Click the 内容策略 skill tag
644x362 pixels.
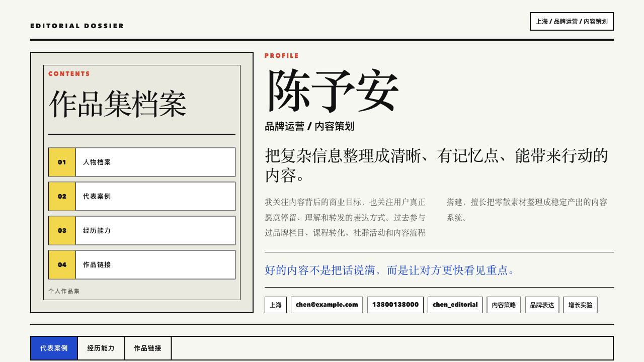pos(504,305)
